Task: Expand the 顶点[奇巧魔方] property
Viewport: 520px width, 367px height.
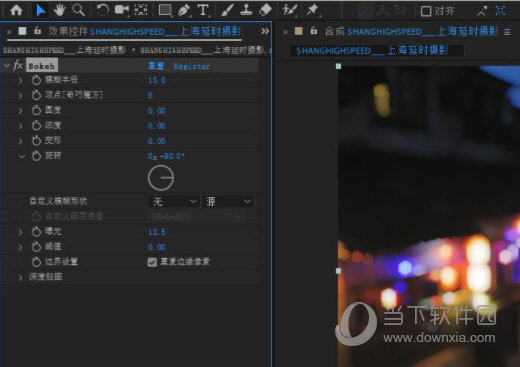Action: (x=21, y=96)
